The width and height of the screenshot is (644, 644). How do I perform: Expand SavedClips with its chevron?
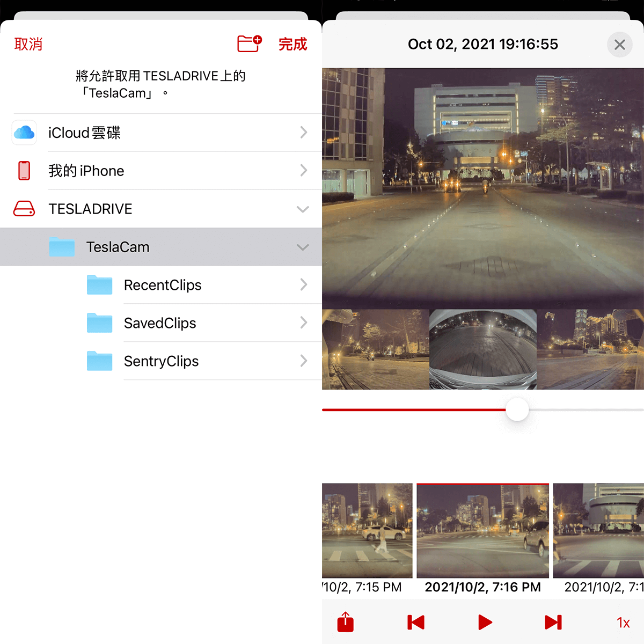(304, 323)
